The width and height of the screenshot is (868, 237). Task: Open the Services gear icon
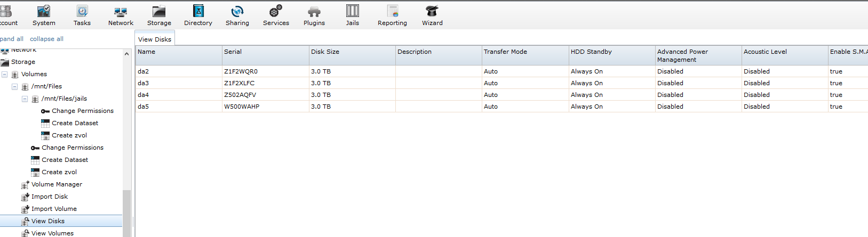coord(276,11)
